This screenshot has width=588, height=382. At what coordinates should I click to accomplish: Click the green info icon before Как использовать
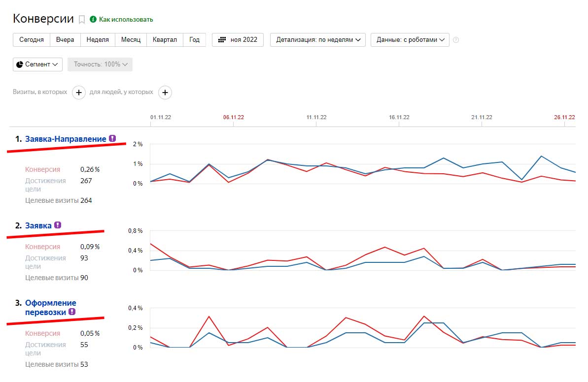tap(93, 19)
